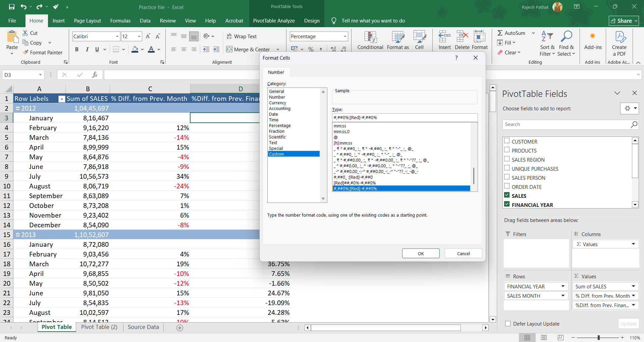Toggle Bold formatting
This screenshot has height=342, width=644.
[x=77, y=50]
